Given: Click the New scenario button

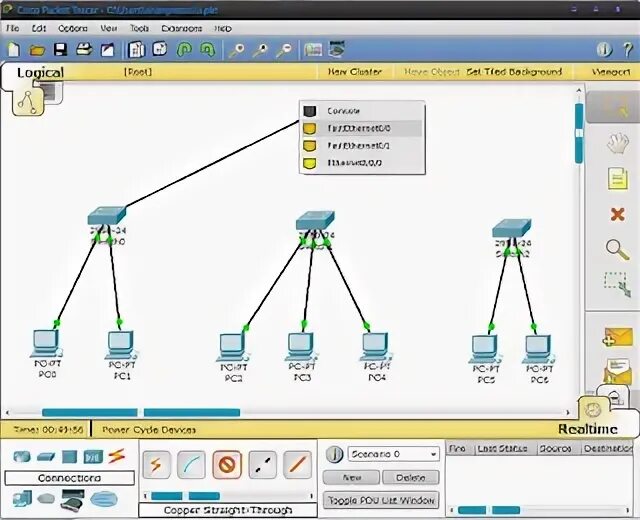Looking at the screenshot, I should [351, 477].
